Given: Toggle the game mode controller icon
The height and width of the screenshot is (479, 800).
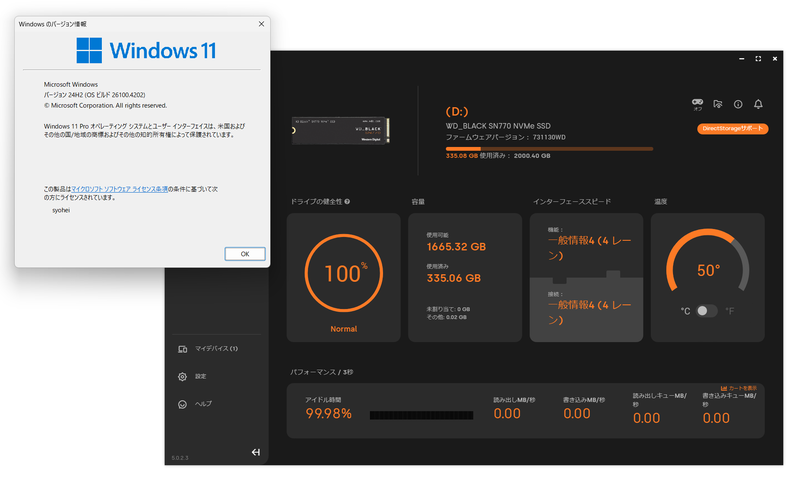Looking at the screenshot, I should 697,104.
